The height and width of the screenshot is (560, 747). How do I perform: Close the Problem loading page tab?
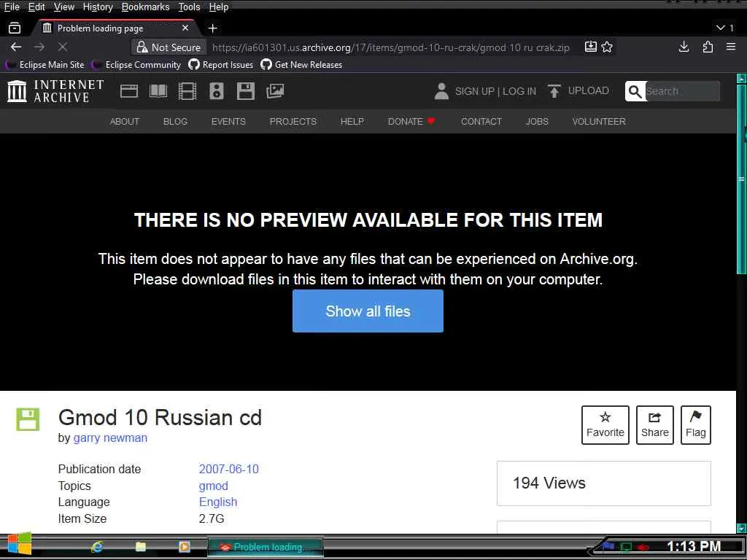[x=185, y=28]
